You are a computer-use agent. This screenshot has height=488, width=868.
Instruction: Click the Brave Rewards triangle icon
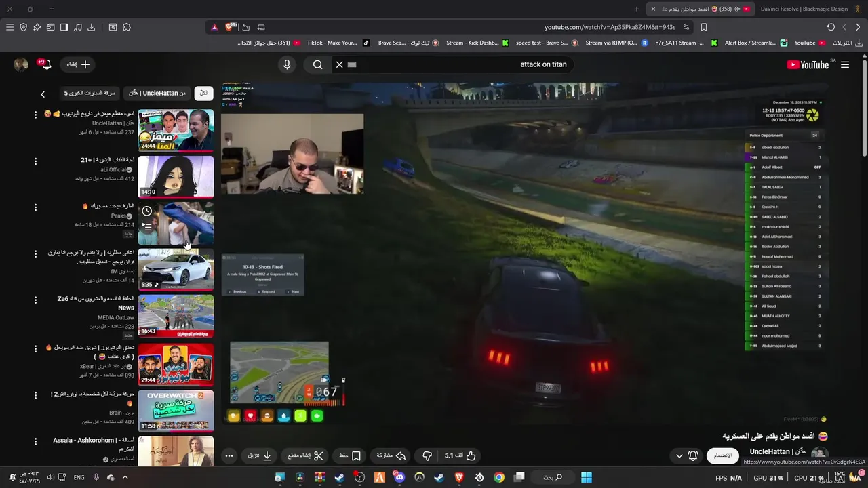214,27
